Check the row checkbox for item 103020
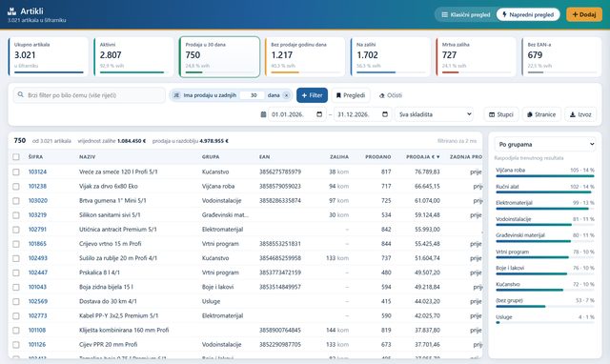Viewport: 610px width, 364px height. (x=16, y=201)
